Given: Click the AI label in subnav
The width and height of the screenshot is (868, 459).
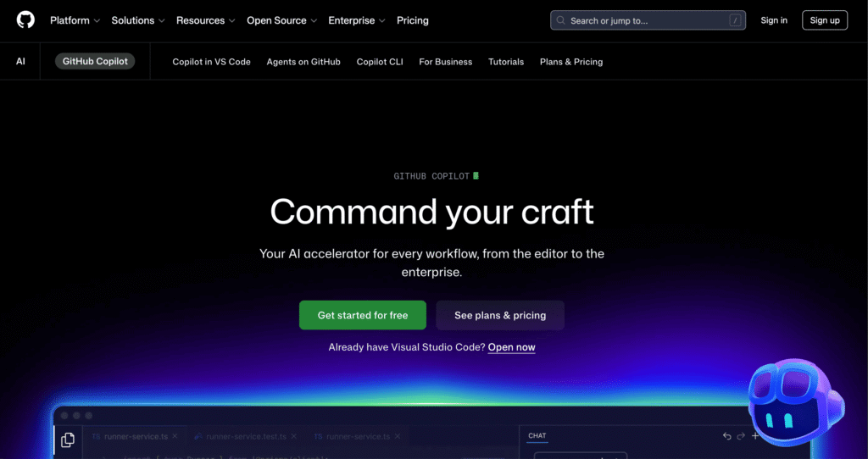Looking at the screenshot, I should [x=20, y=61].
